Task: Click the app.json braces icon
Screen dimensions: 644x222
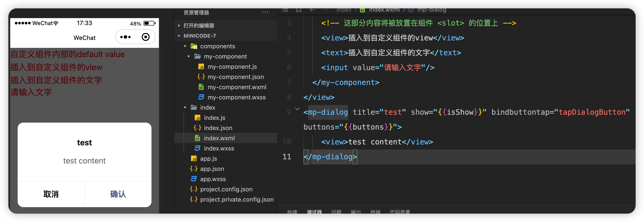Action: [194, 169]
